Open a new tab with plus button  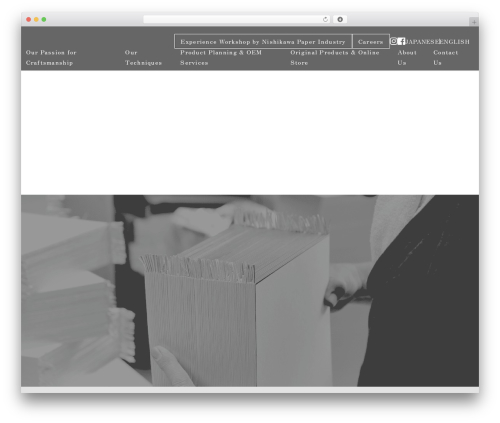click(474, 22)
